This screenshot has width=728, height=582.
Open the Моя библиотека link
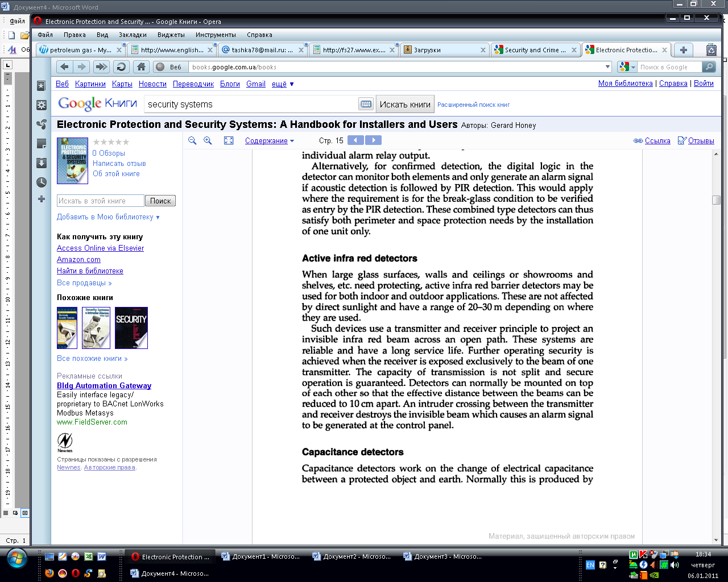pyautogui.click(x=625, y=83)
